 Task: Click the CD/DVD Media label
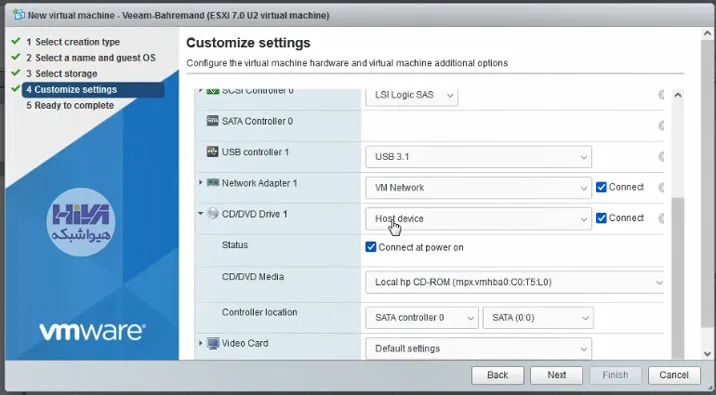tap(253, 277)
